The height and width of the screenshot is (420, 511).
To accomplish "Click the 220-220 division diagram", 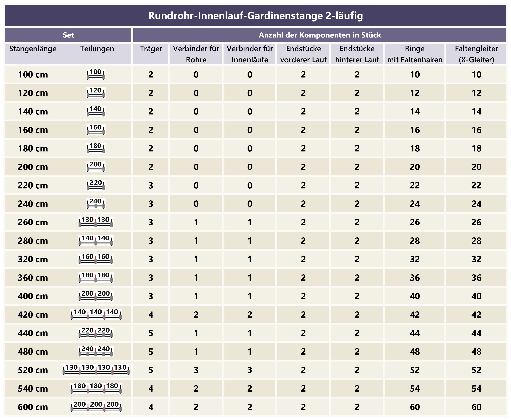I will pyautogui.click(x=96, y=333).
